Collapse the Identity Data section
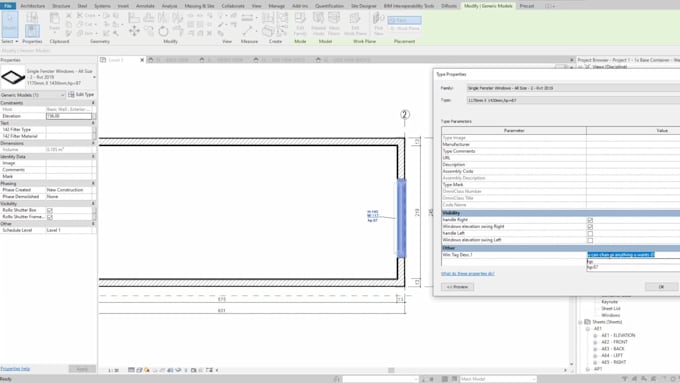The image size is (680, 383). (x=93, y=157)
